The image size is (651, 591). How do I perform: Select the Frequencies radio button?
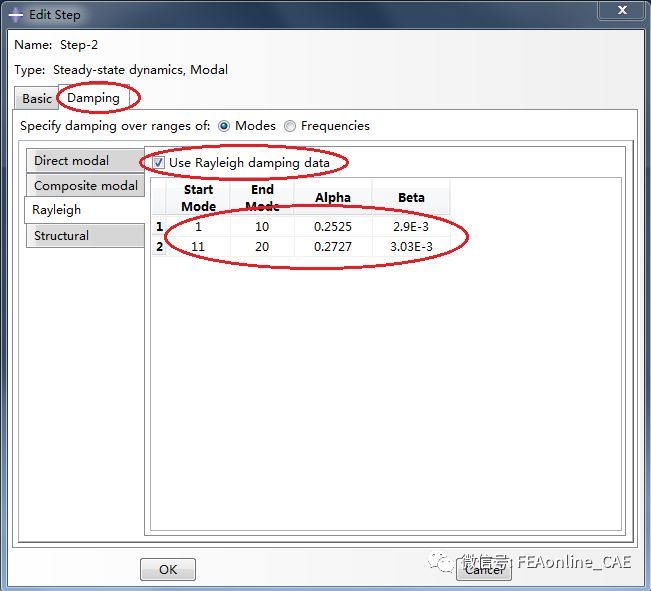tap(290, 126)
